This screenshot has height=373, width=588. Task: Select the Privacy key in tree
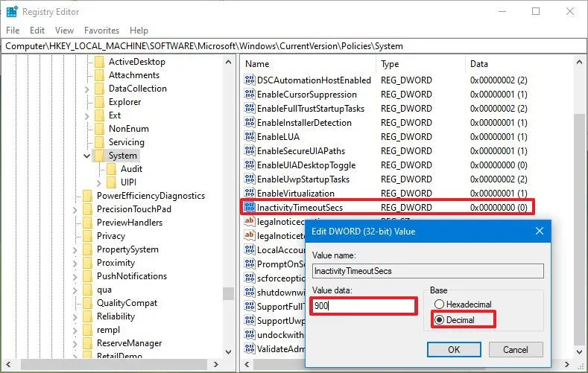[110, 236]
